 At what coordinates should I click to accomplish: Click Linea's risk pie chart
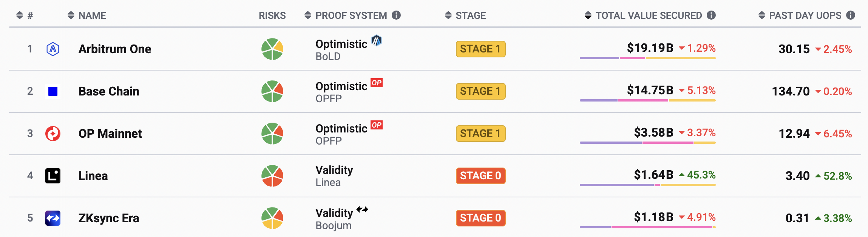coord(272,176)
